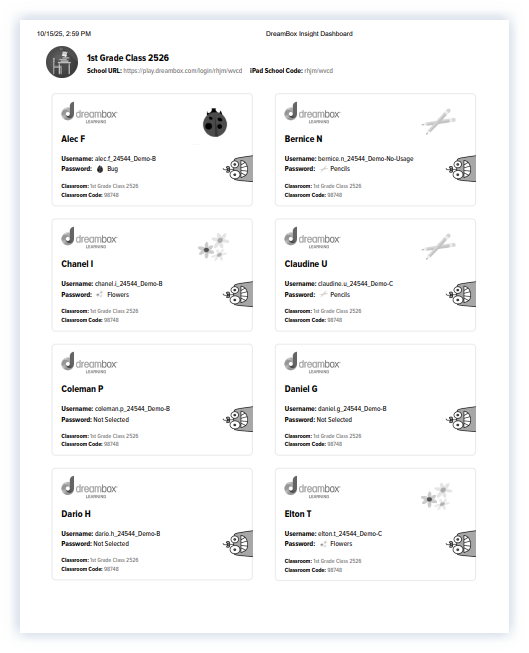Click the DreamBox logo on Coleman P card
Screen dimensions: 529x653
pyautogui.click(x=89, y=363)
